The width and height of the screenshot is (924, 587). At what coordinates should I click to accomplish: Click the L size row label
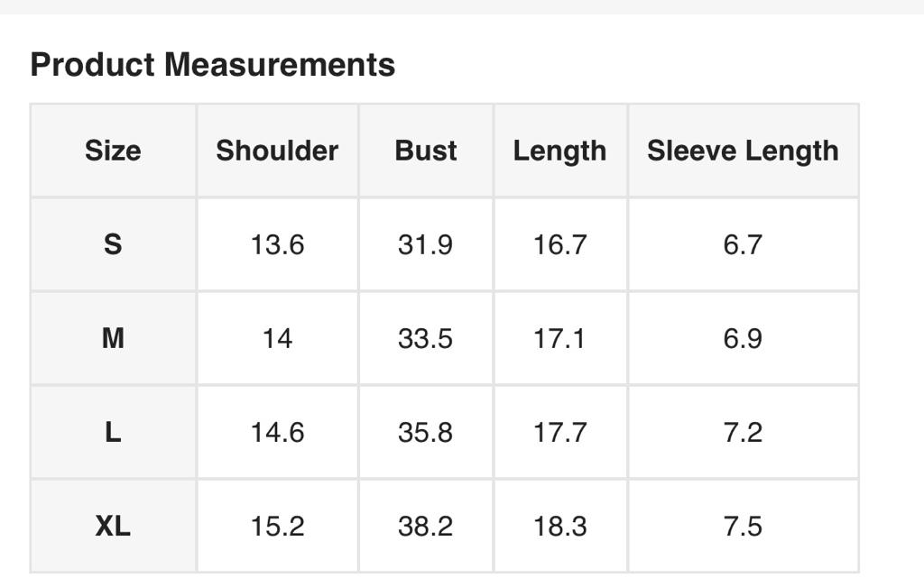pos(113,432)
